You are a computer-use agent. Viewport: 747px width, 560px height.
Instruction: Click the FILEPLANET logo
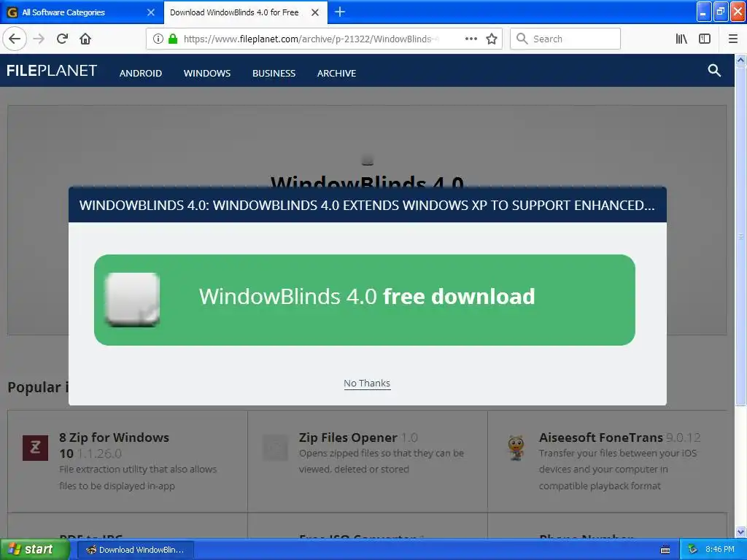[52, 71]
